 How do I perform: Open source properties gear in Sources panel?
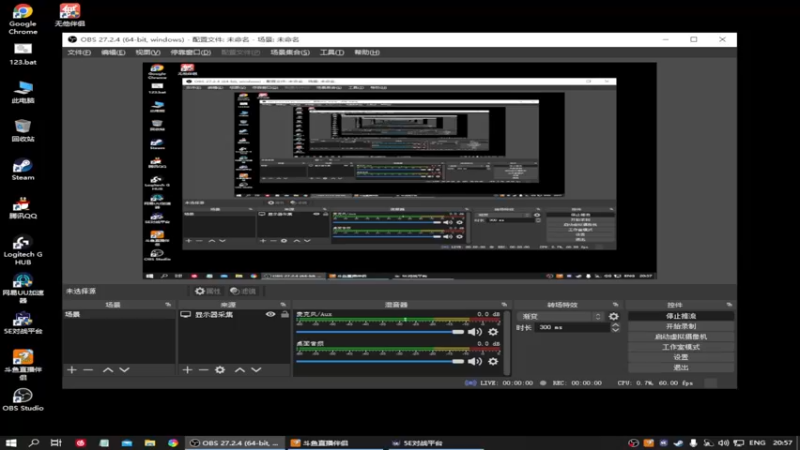click(220, 370)
